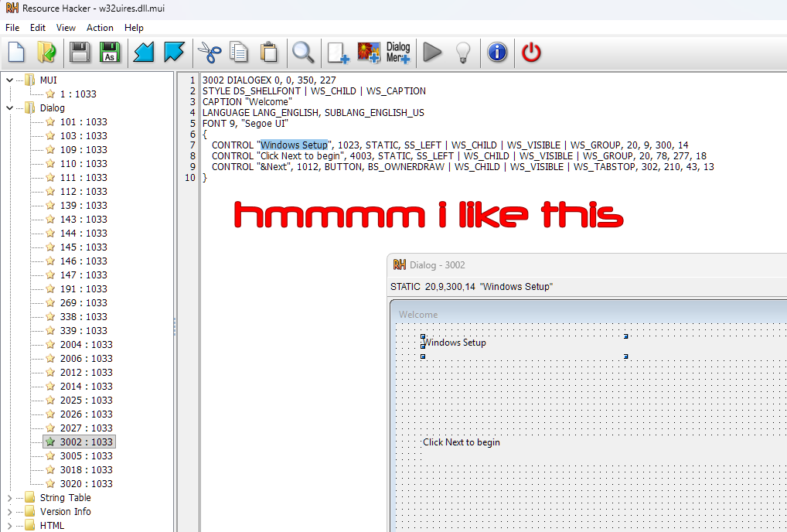Click the FONT 9, "Segoe UI" script line
Image resolution: width=787 pixels, height=532 pixels.
coord(245,124)
